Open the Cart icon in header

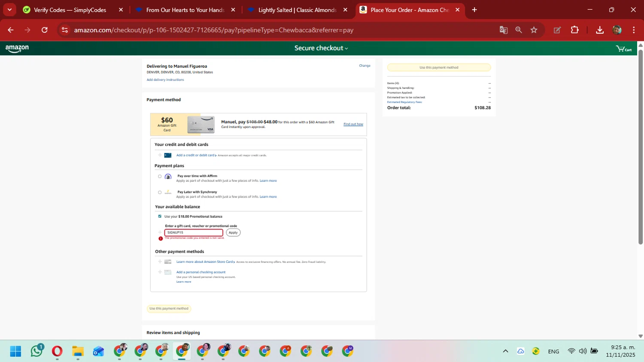pos(624,49)
